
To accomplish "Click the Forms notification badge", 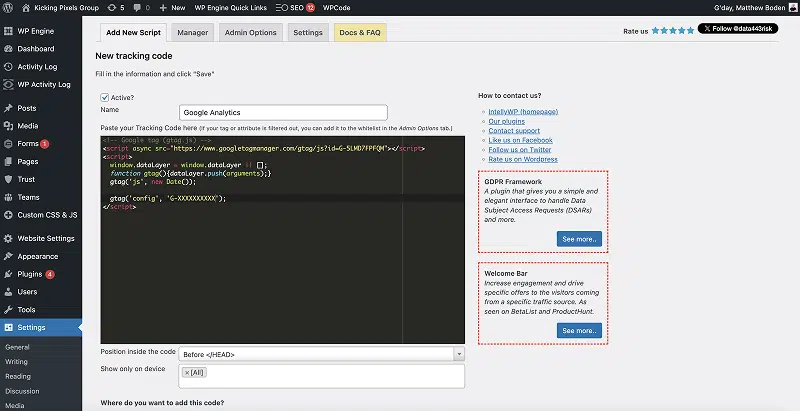I will (x=44, y=144).
